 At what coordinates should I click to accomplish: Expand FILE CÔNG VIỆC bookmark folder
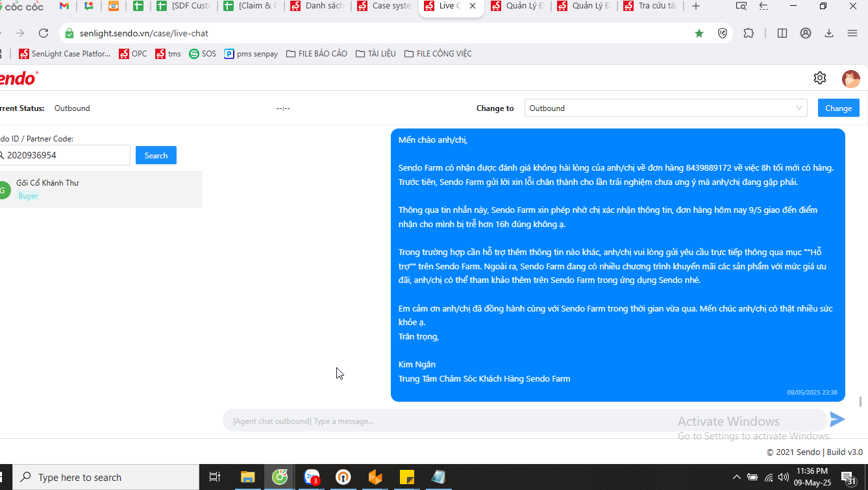438,54
